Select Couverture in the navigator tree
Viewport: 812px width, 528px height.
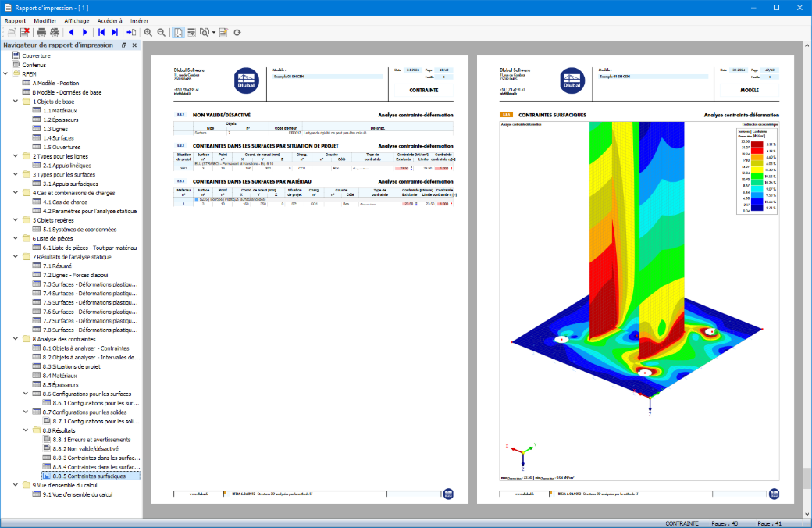click(x=36, y=55)
